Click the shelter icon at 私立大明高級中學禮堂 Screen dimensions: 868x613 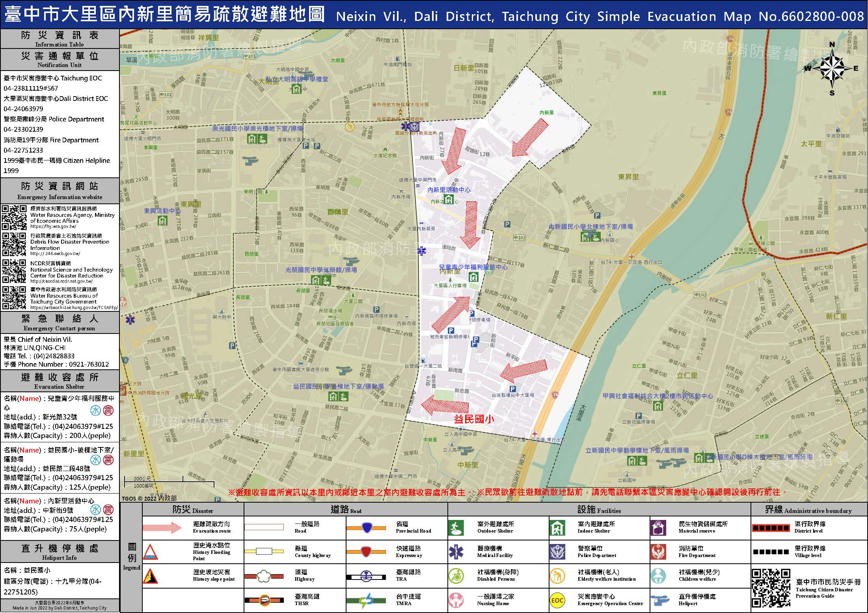(296, 89)
